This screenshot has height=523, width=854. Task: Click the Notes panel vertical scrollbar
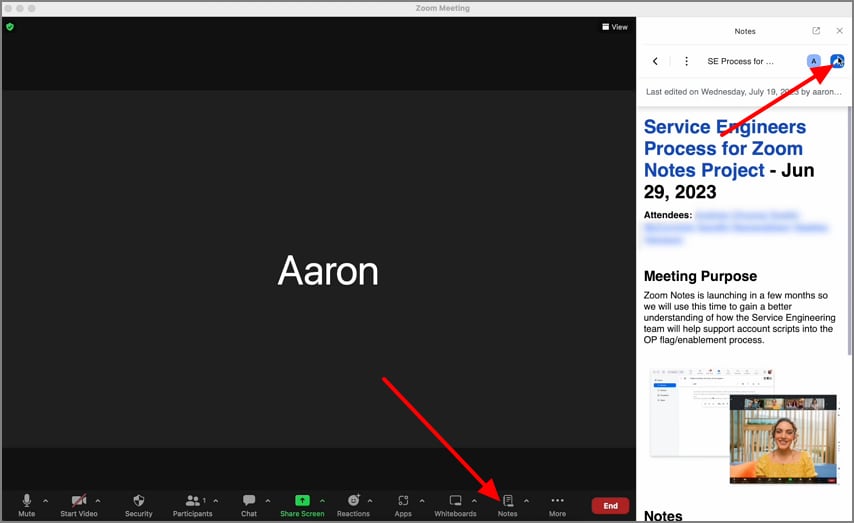click(x=850, y=230)
